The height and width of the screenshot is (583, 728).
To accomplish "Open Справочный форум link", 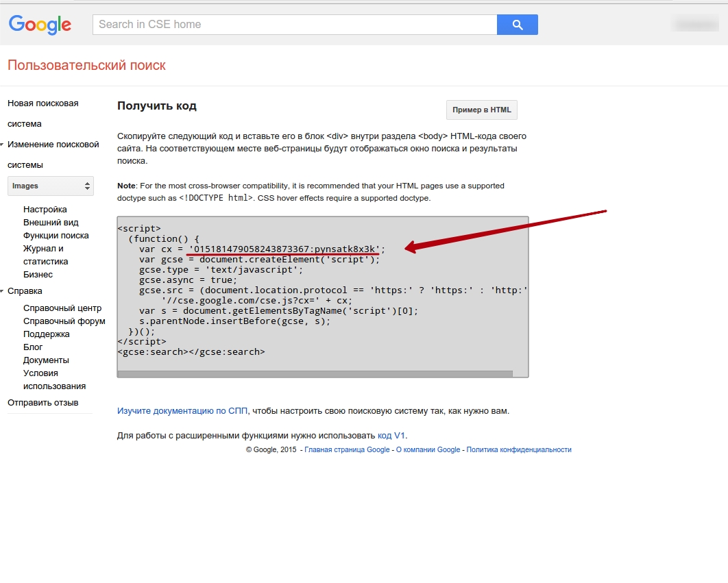I will (x=64, y=321).
